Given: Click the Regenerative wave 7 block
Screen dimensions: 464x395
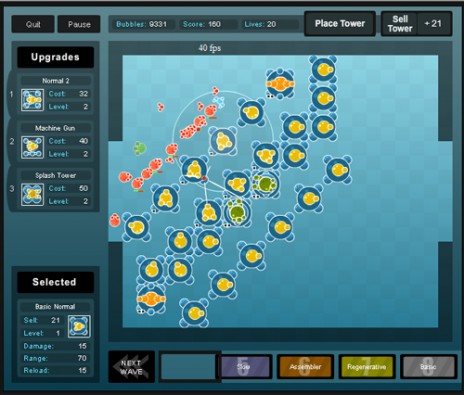Looking at the screenshot, I should point(367,367).
